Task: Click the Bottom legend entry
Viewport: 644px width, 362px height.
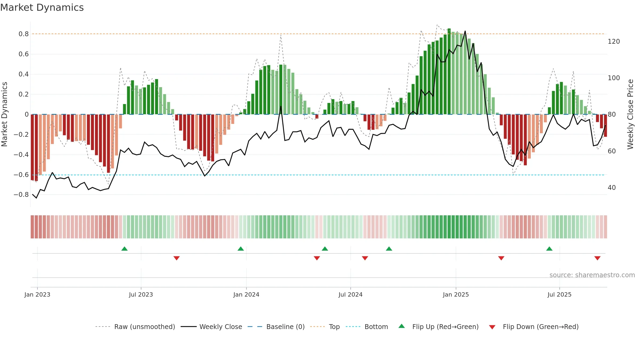Action: click(367, 327)
